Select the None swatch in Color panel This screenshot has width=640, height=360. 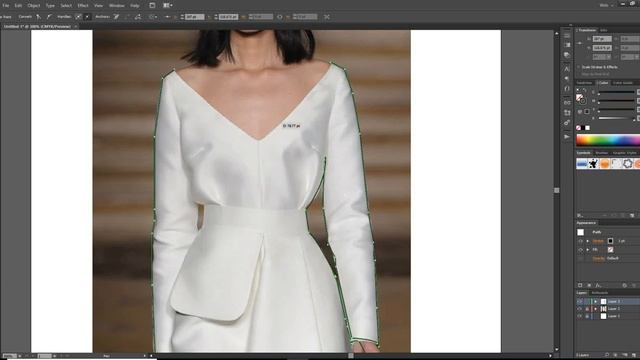coord(578,128)
